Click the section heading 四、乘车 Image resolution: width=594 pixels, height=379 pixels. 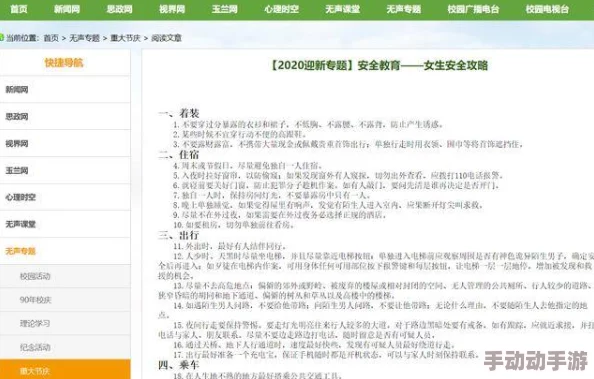(x=178, y=365)
